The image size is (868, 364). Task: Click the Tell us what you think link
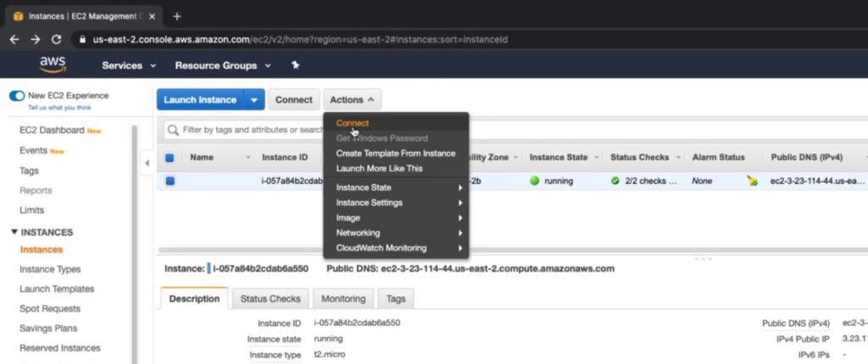pos(59,108)
